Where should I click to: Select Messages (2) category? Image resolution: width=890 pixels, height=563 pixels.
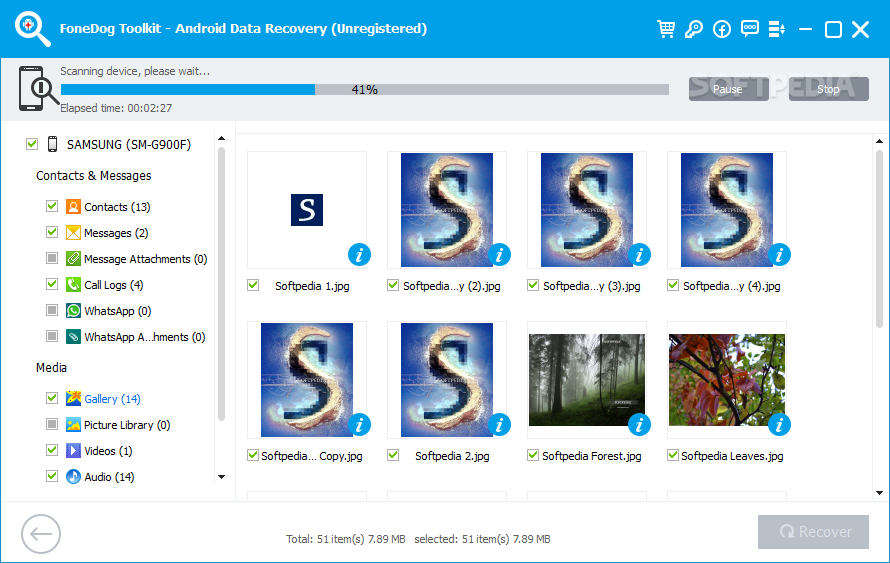pyautogui.click(x=116, y=233)
